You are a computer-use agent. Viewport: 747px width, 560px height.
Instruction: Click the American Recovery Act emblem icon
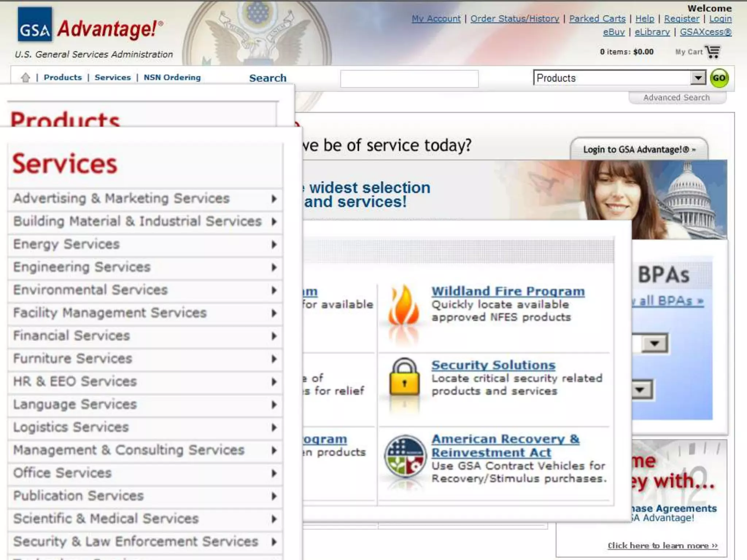405,456
